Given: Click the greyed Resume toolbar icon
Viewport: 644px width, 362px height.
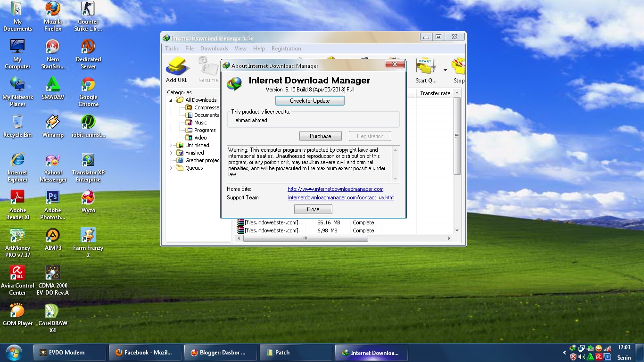Looking at the screenshot, I should [208, 70].
